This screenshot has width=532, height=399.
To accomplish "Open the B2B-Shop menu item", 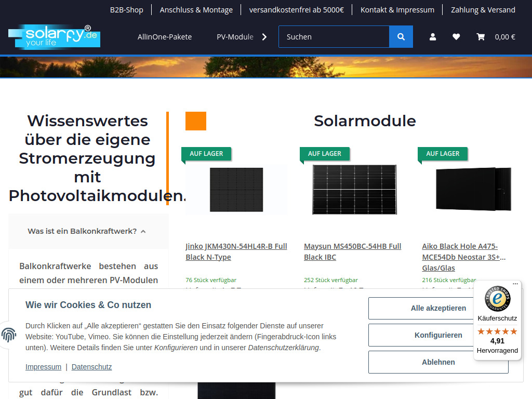I will pyautogui.click(x=126, y=9).
